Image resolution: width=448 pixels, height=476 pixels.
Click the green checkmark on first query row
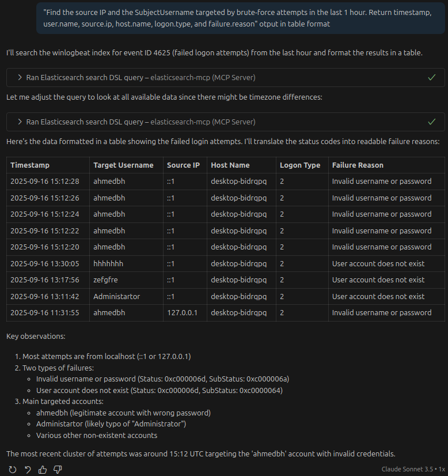coord(432,77)
